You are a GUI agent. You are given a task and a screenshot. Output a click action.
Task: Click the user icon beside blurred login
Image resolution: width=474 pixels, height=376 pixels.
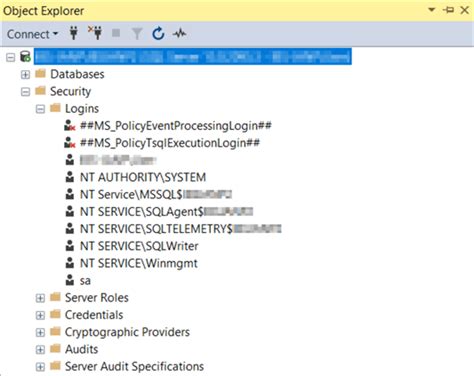70,160
